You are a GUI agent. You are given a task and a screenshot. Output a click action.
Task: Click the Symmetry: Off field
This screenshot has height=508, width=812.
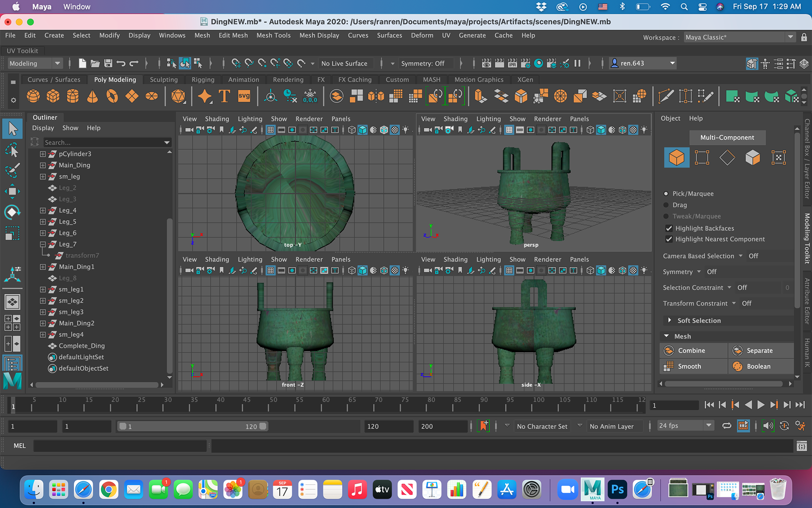coord(426,63)
